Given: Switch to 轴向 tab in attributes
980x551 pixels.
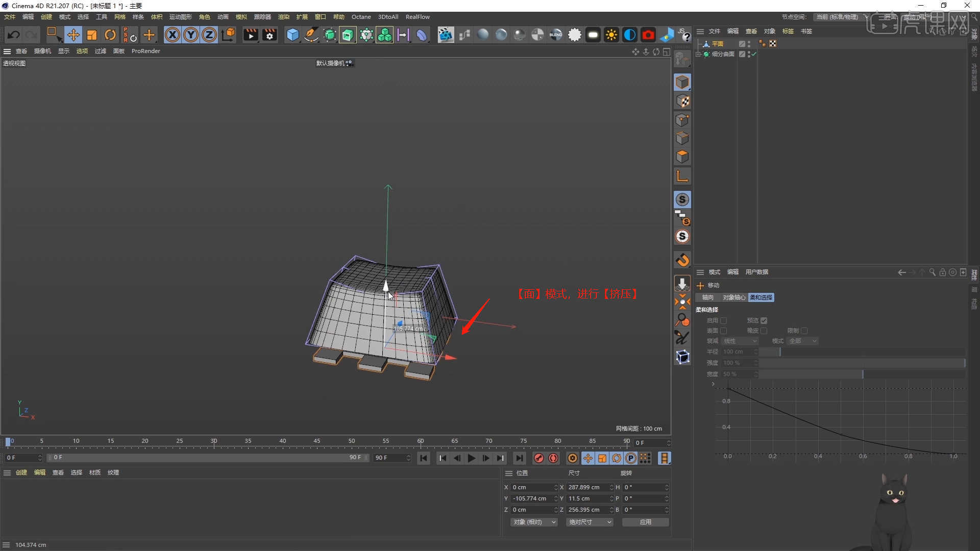Looking at the screenshot, I should pyautogui.click(x=708, y=297).
